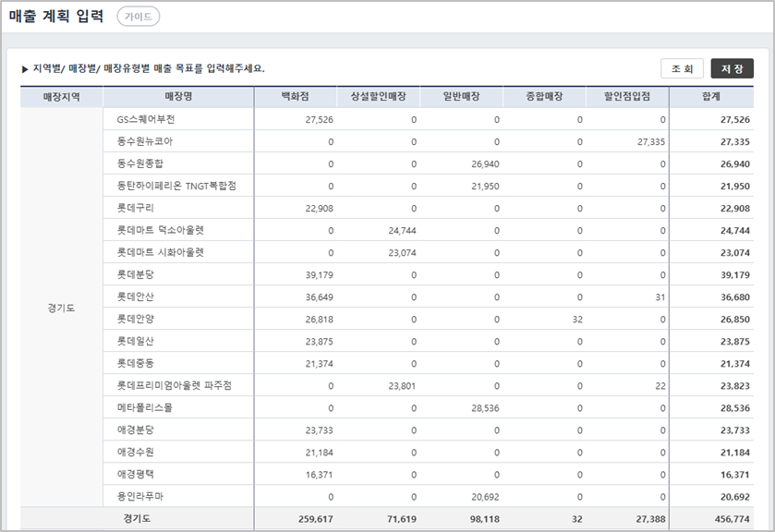This screenshot has height=532, width=775.
Task: Select the 애경평택 store name
Action: pos(136,474)
